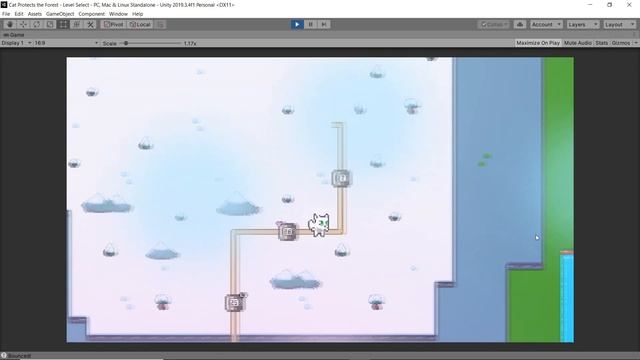Stop play mode with Play button
640x360 pixels.
pyautogui.click(x=297, y=24)
